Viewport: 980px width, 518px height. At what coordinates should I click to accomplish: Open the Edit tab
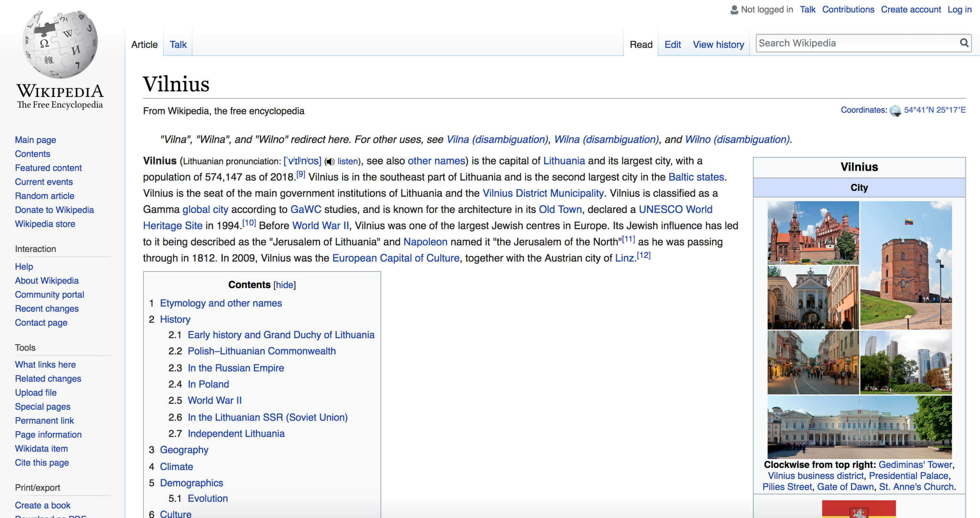tap(673, 45)
